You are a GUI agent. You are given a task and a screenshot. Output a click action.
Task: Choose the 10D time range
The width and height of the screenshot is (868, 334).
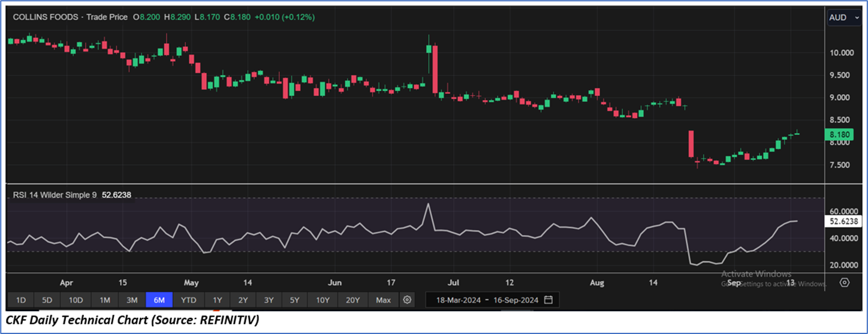(76, 300)
